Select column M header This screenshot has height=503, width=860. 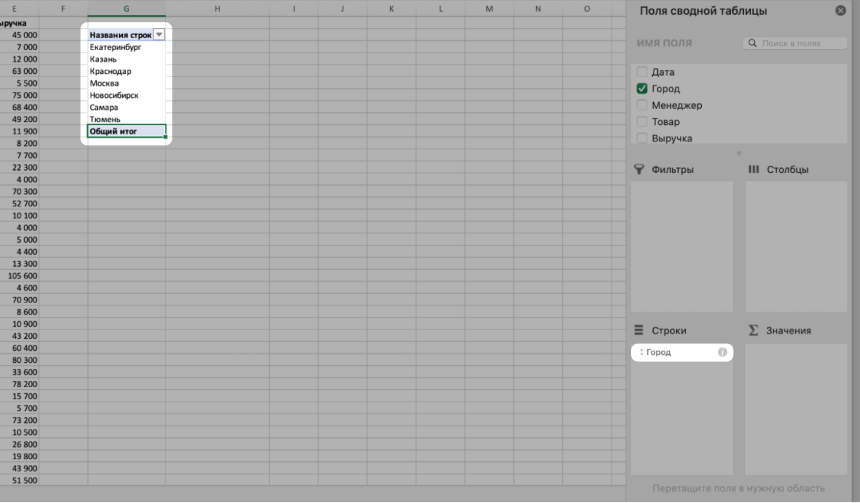[489, 9]
